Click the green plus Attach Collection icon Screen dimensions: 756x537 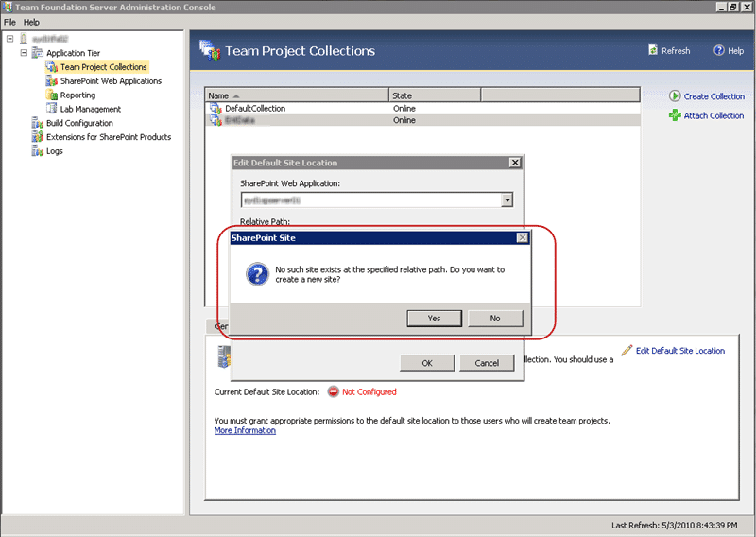(x=675, y=115)
